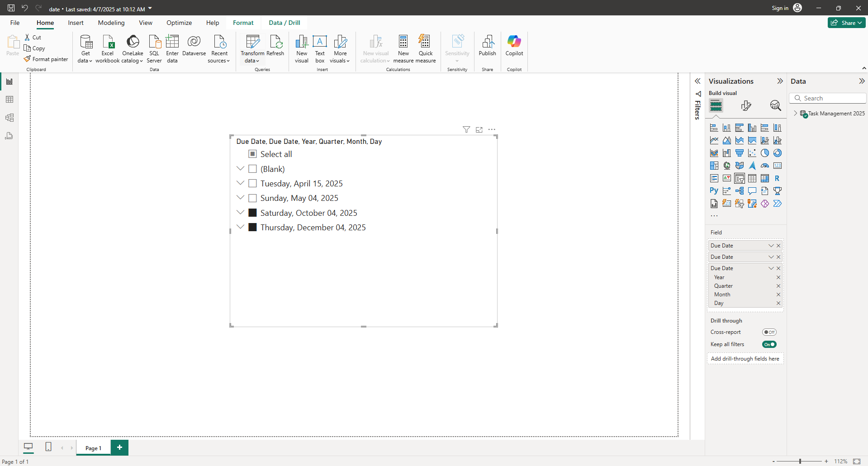Click the filter icon above slicer visual
The height and width of the screenshot is (466, 868).
tap(466, 130)
